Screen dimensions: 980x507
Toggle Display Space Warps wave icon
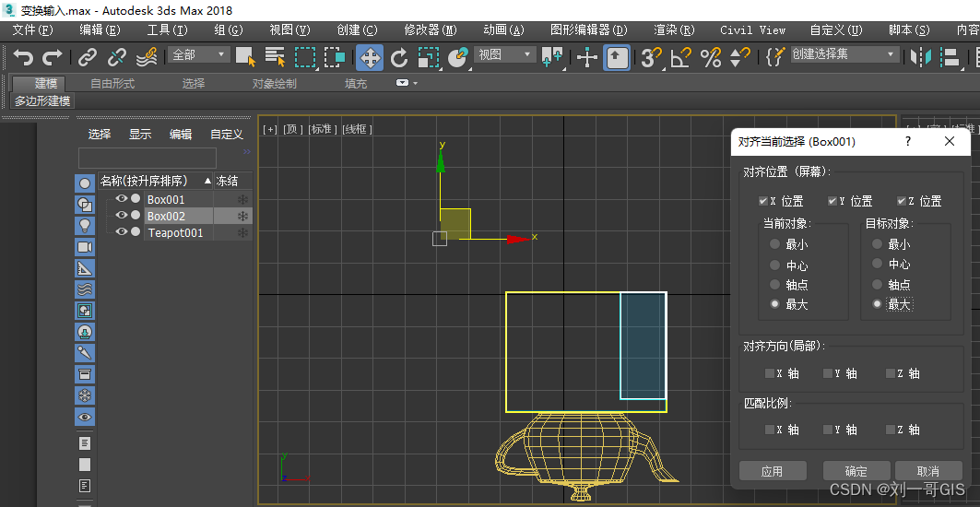point(85,289)
